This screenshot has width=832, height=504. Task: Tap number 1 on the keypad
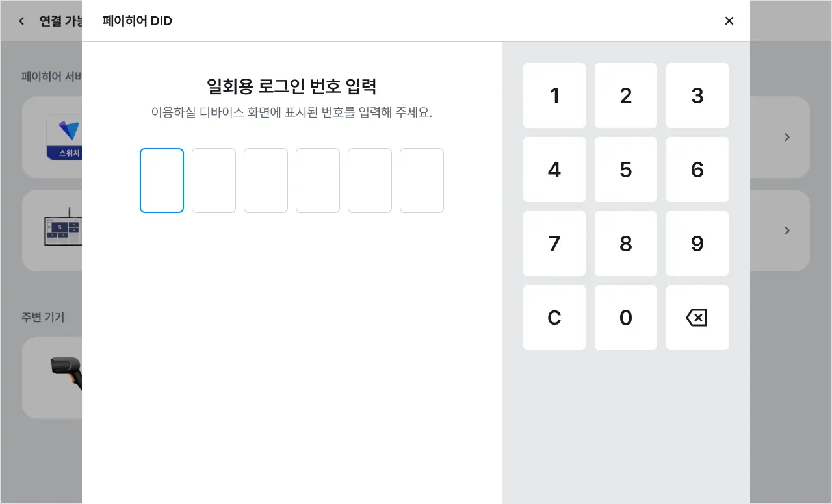(x=554, y=95)
